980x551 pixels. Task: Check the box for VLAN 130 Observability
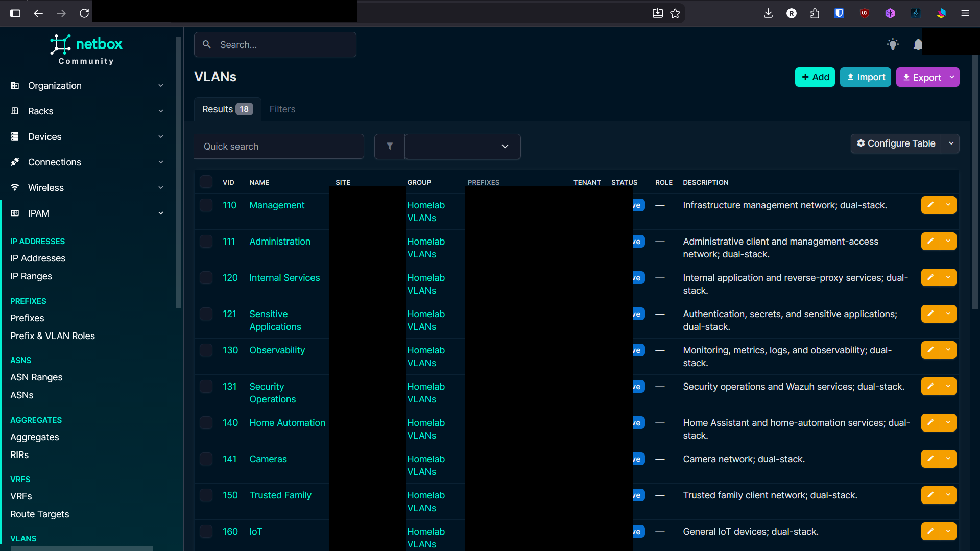coord(206,350)
